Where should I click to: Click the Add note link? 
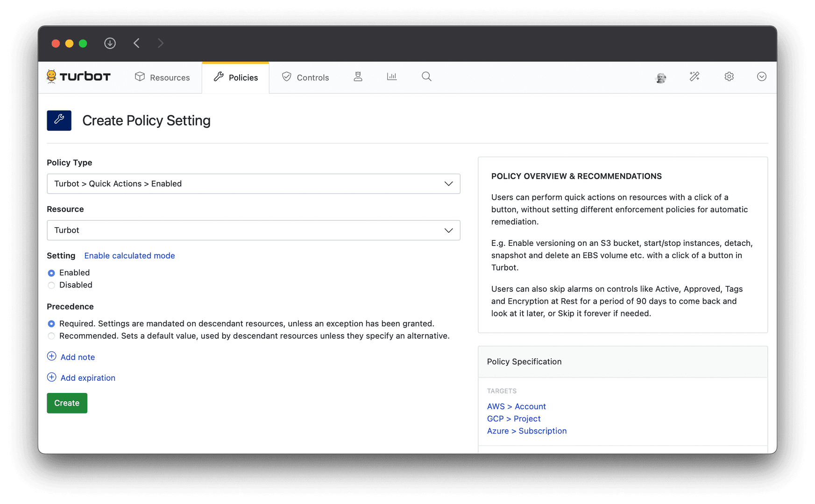[78, 357]
